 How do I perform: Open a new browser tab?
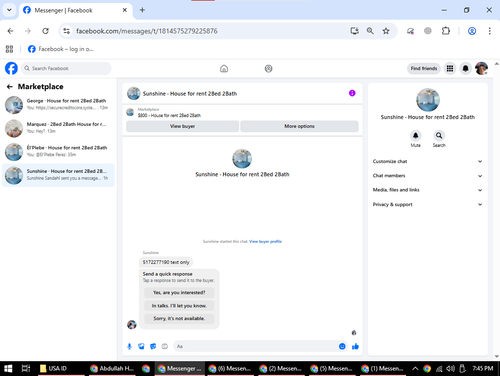click(142, 10)
